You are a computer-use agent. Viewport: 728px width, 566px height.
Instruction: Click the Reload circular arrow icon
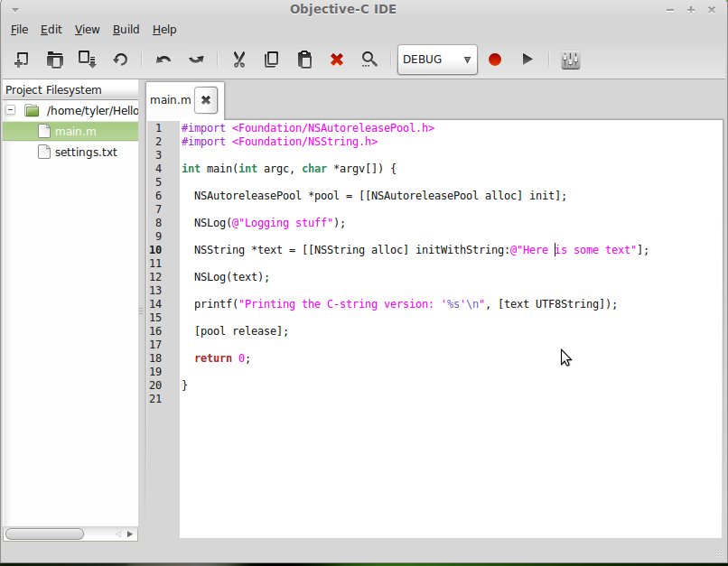[120, 60]
